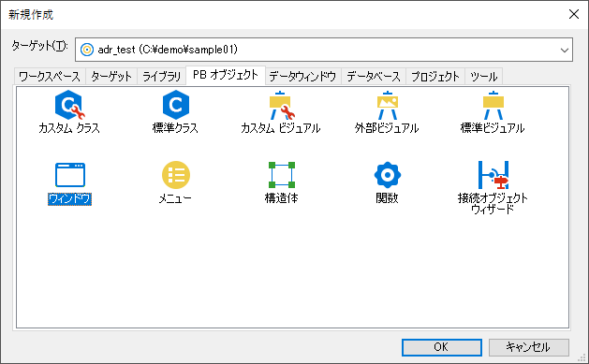589x364 pixels.
Task: Open the データウィンドウ tab
Action: coord(302,77)
